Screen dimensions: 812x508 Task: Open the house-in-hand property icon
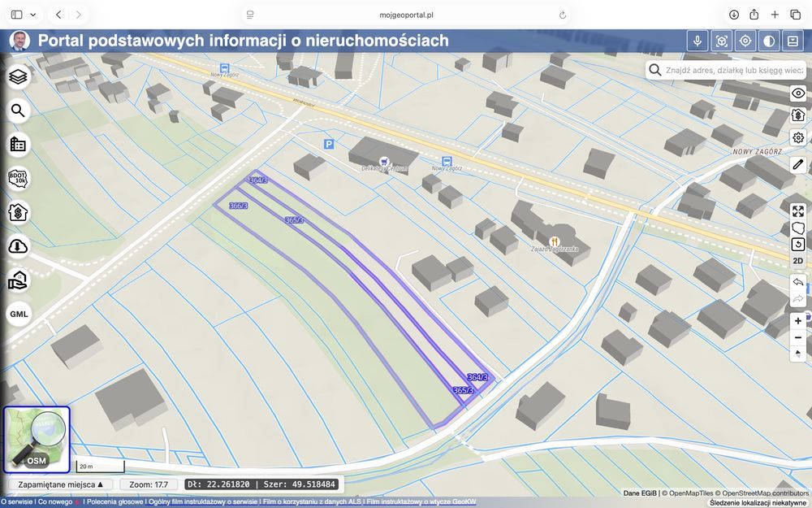pos(19,280)
